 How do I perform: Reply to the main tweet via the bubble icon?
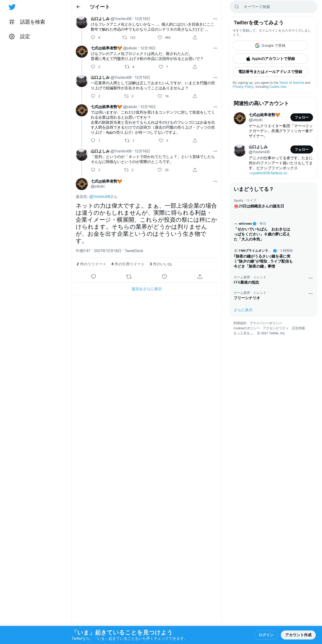pyautogui.click(x=93, y=277)
